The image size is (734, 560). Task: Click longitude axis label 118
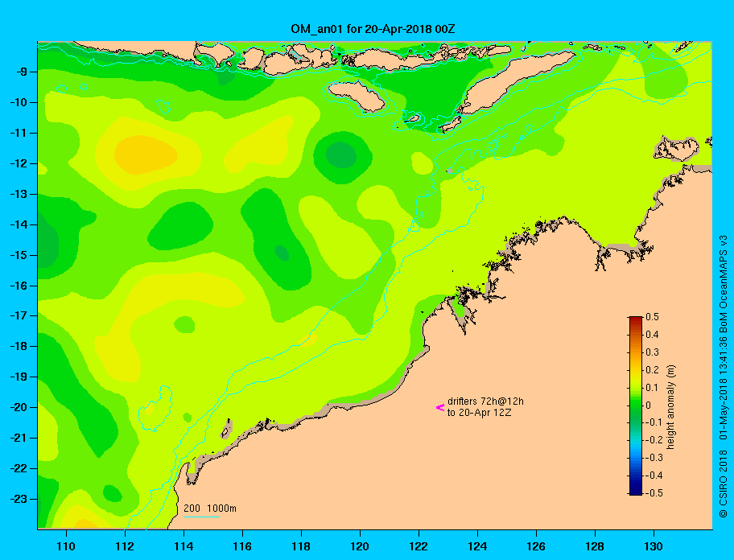coord(301,546)
